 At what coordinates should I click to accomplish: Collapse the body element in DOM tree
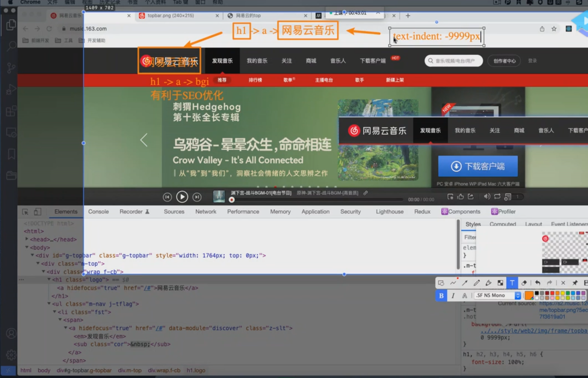27,247
